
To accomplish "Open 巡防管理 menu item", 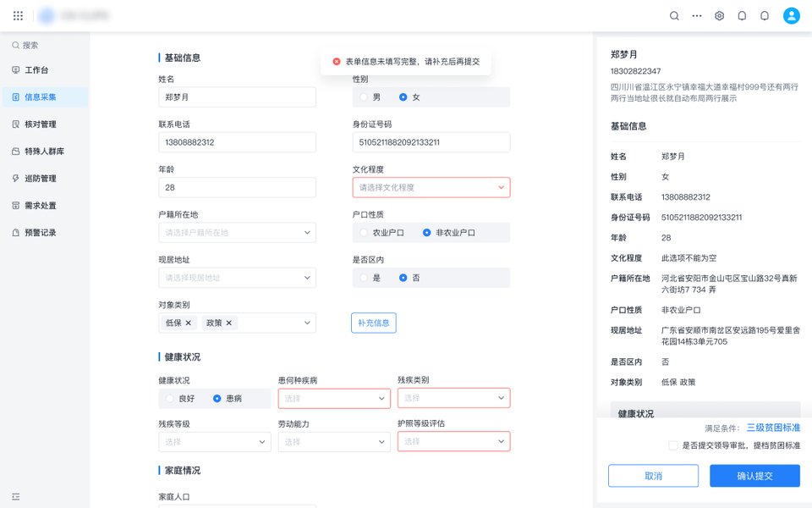I will (x=45, y=179).
